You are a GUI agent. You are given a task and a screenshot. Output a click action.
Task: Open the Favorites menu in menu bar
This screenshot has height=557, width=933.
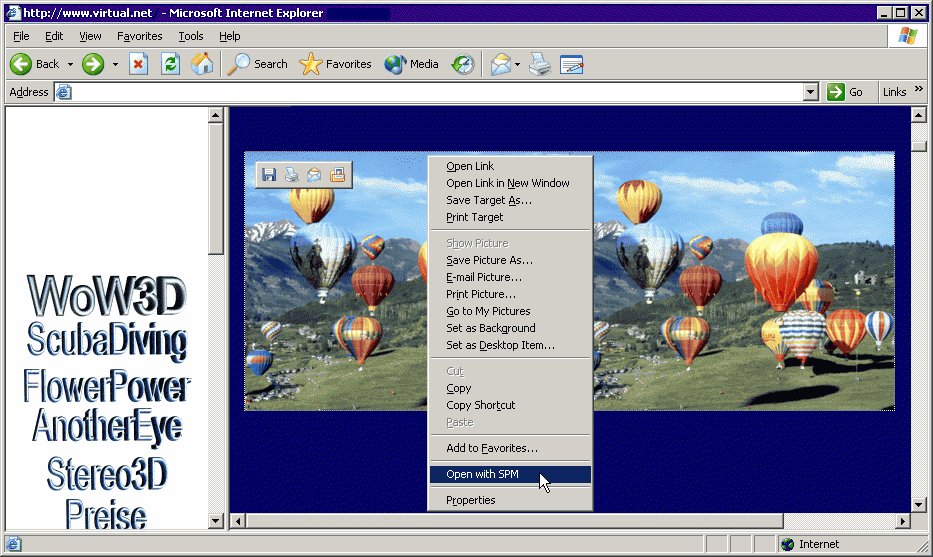(x=139, y=36)
